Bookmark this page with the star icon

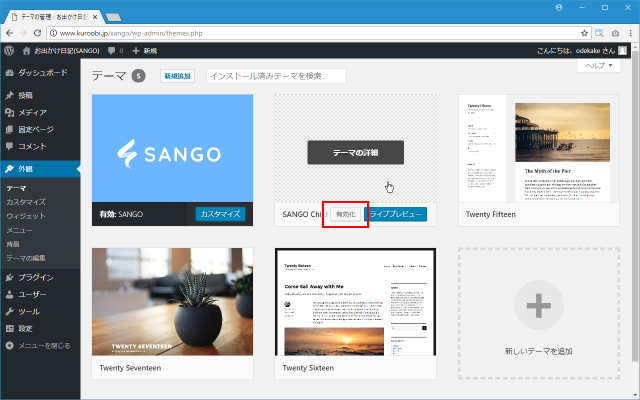[584, 33]
